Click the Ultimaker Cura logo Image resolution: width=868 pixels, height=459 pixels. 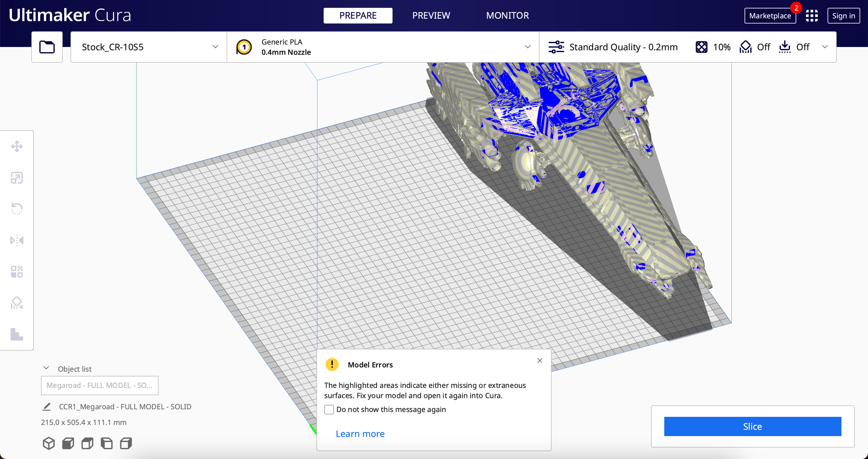tap(70, 15)
